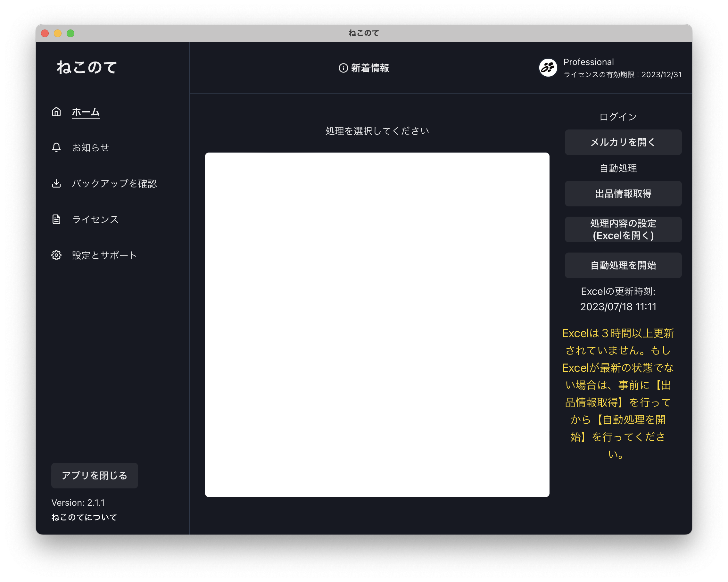This screenshot has width=728, height=582.
Task: Maximize the window with the green button
Action: [70, 33]
